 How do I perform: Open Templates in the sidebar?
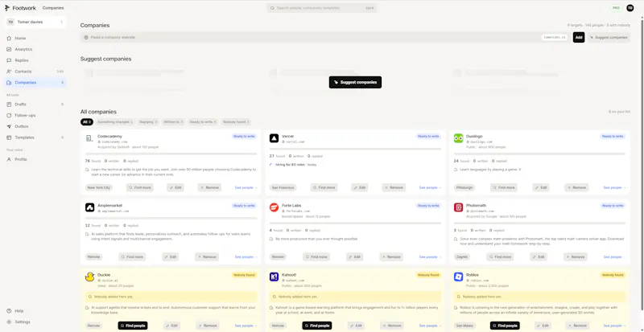pos(35,137)
